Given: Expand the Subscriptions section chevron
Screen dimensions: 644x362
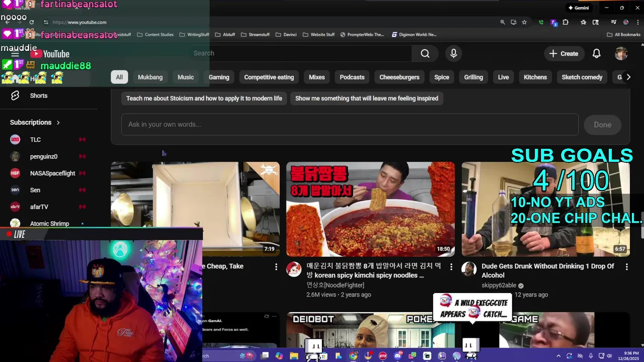Looking at the screenshot, I should [x=58, y=122].
